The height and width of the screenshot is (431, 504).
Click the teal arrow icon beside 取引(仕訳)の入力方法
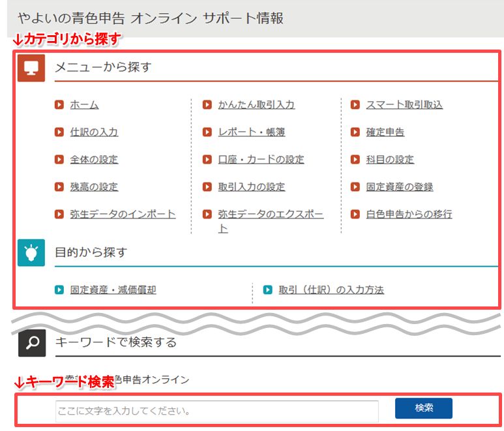[x=267, y=290]
